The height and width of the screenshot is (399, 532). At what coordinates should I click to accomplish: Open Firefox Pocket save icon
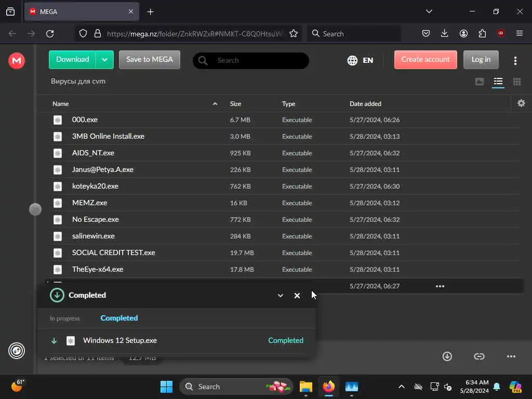(426, 33)
